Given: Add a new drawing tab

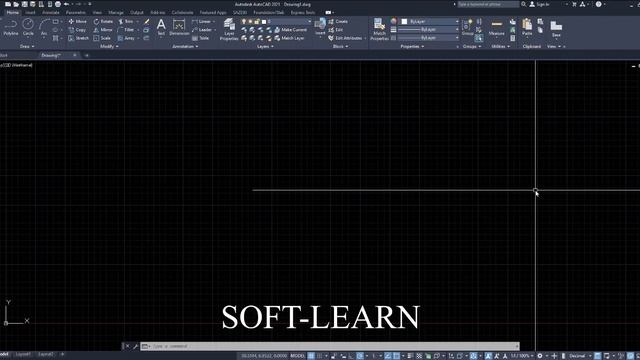Looking at the screenshot, I should click(87, 55).
